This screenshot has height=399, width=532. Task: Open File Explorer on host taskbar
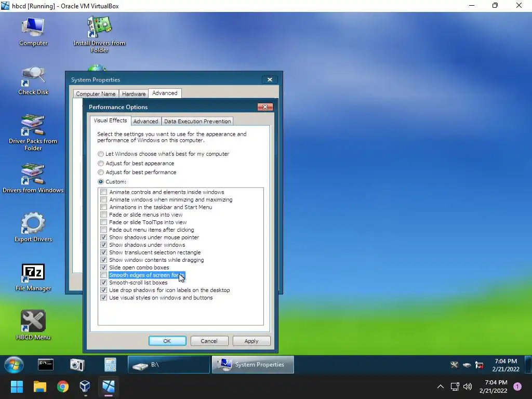pos(39,387)
